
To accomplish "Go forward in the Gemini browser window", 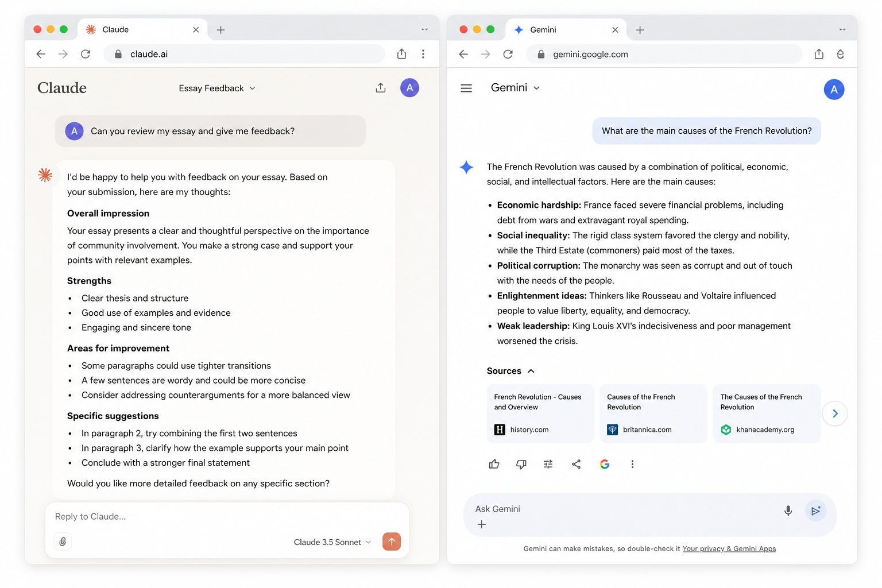I will [486, 54].
